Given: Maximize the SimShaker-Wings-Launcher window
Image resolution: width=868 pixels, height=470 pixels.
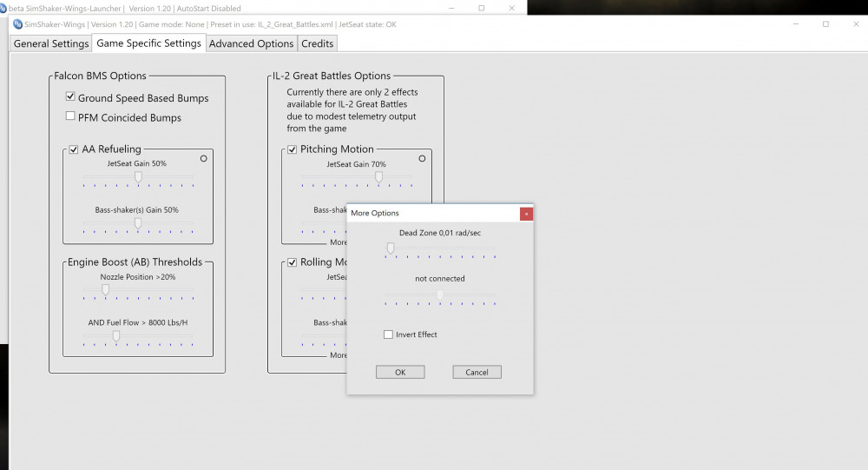Looking at the screenshot, I should [x=482, y=9].
